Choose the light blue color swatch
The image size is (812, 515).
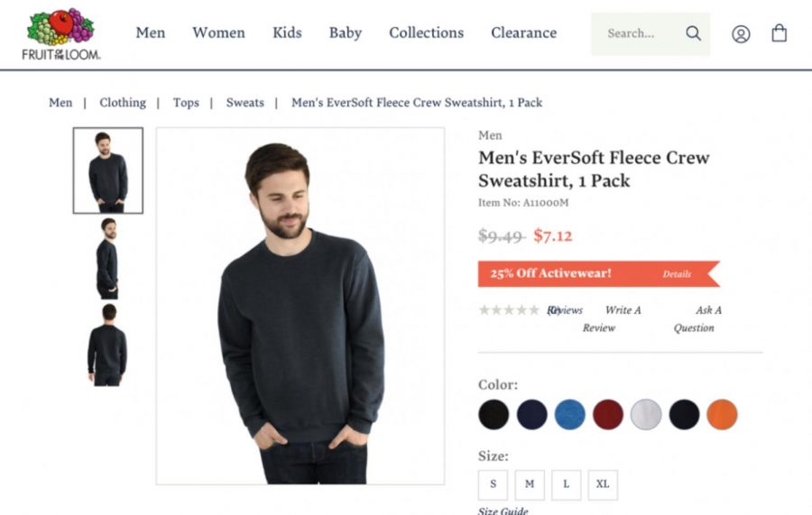tap(569, 415)
